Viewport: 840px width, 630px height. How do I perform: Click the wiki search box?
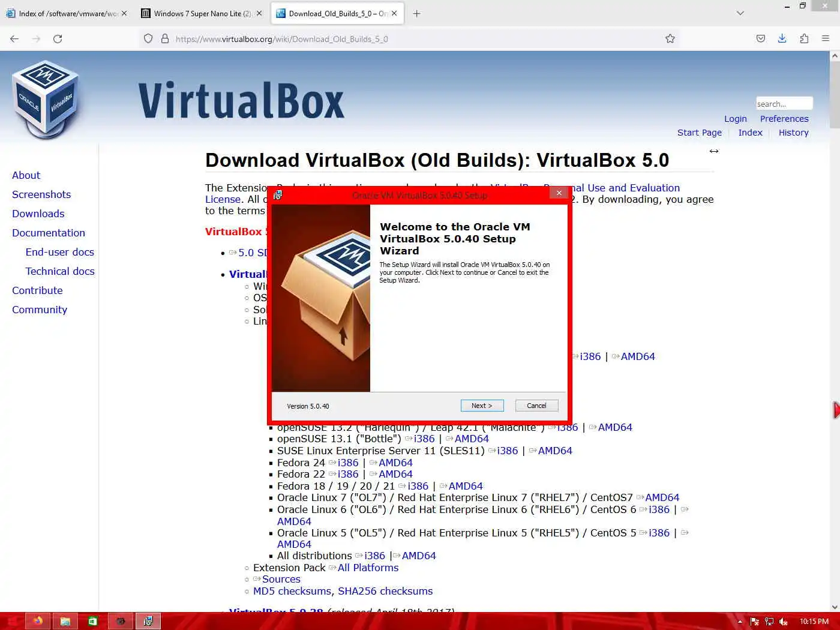[x=784, y=104]
